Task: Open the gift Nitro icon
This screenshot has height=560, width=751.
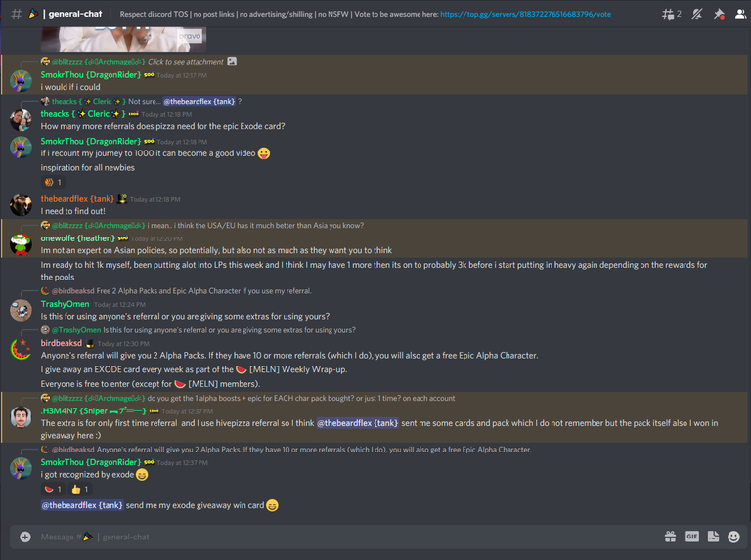Action: [x=670, y=537]
